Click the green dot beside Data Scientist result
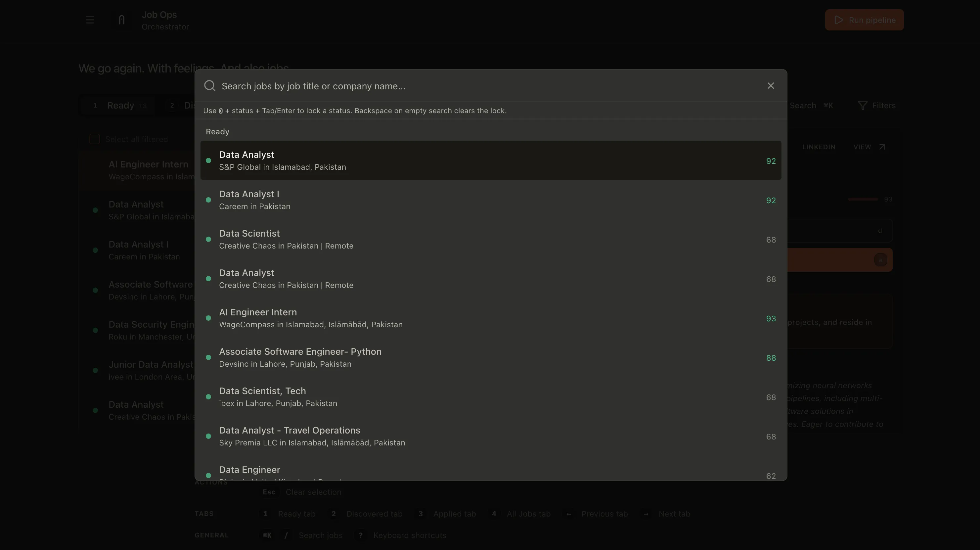This screenshot has width=980, height=550. pos(208,239)
